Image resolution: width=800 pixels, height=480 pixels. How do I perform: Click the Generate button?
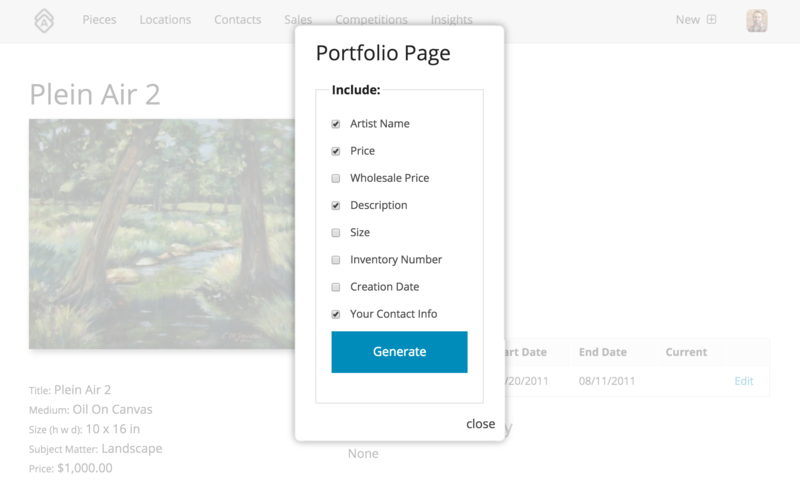click(399, 352)
